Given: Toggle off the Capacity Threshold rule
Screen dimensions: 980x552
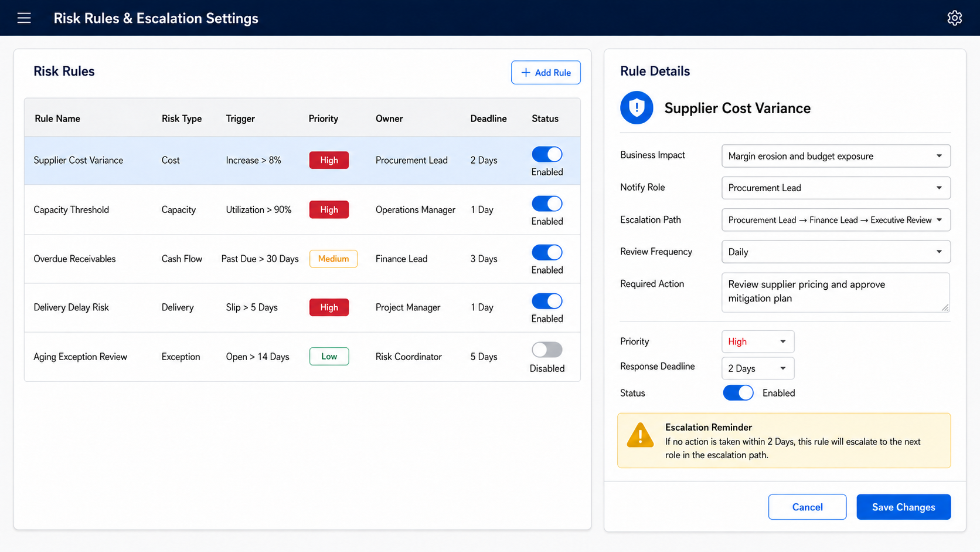Looking at the screenshot, I should coord(547,204).
